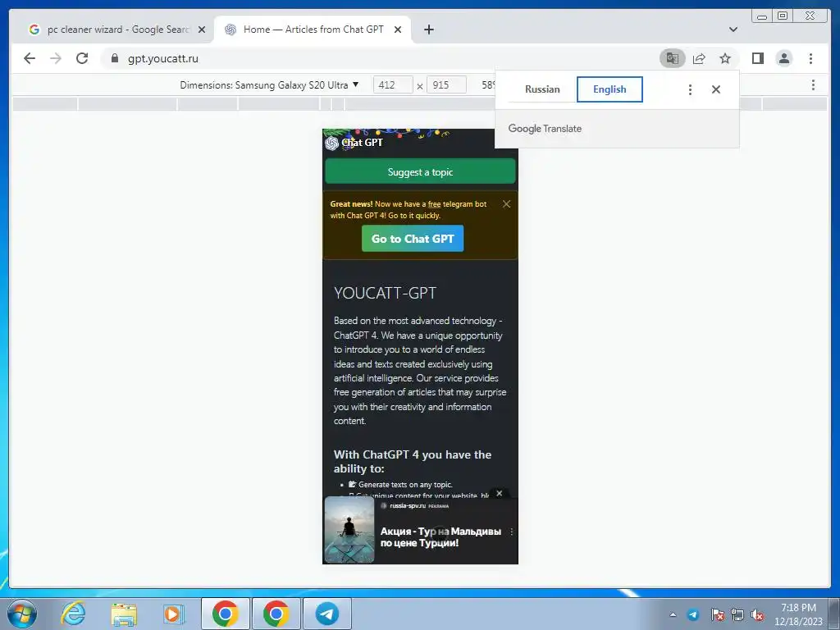The height and width of the screenshot is (630, 840).
Task: Open the ad options three-dot icon
Action: point(512,532)
